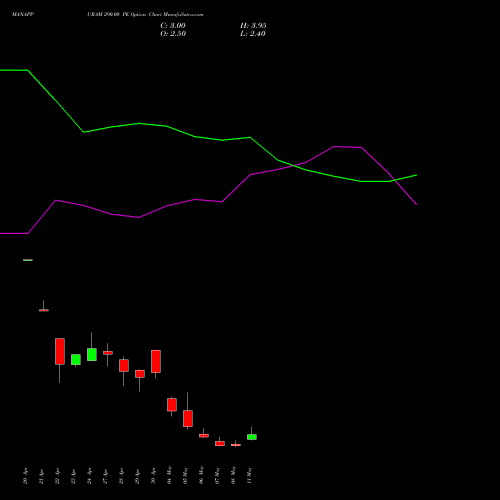Screen dimensions: 500x500
Task: Select the red candle above 04 May
Action: [172, 405]
